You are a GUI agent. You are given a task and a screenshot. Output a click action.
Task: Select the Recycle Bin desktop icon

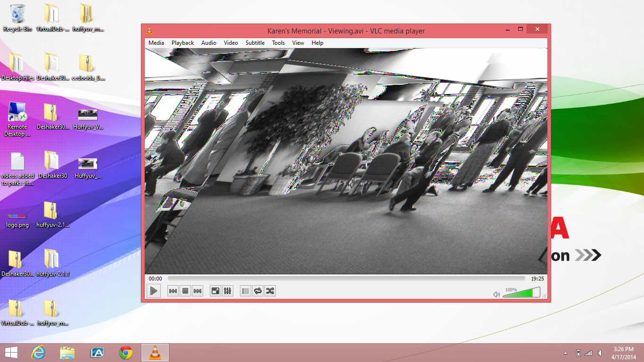pyautogui.click(x=17, y=18)
